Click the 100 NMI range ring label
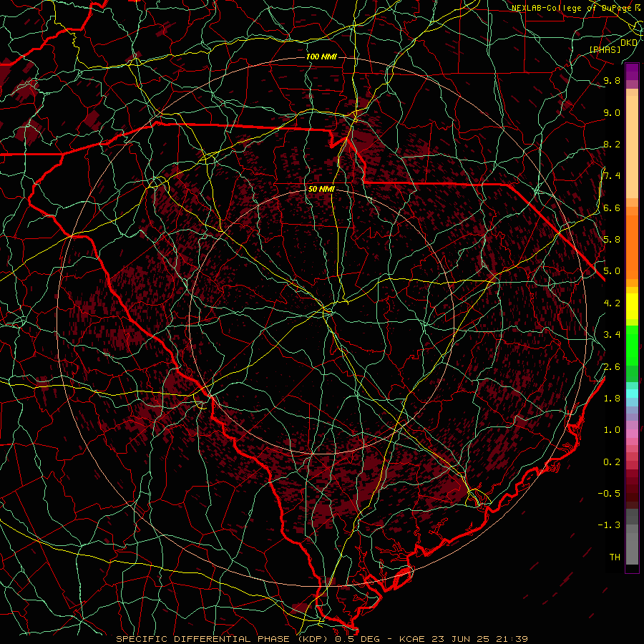 pos(321,57)
